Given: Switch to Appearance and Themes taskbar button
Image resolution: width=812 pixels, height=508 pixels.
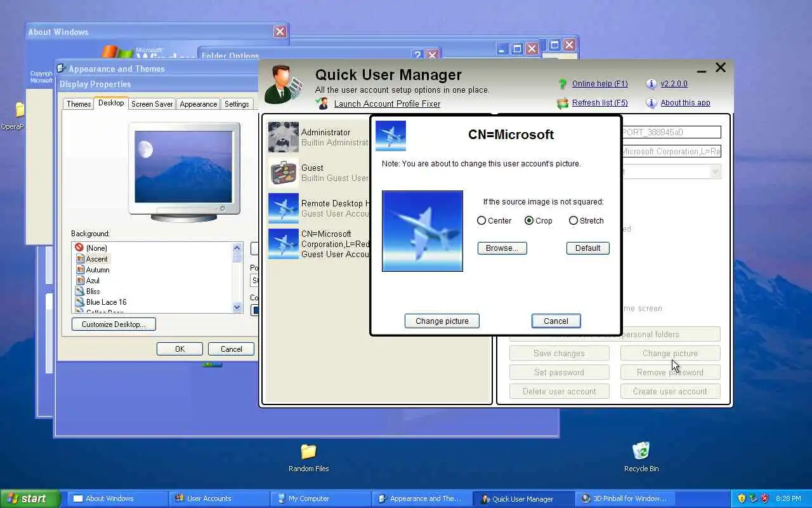Looking at the screenshot, I should [421, 498].
